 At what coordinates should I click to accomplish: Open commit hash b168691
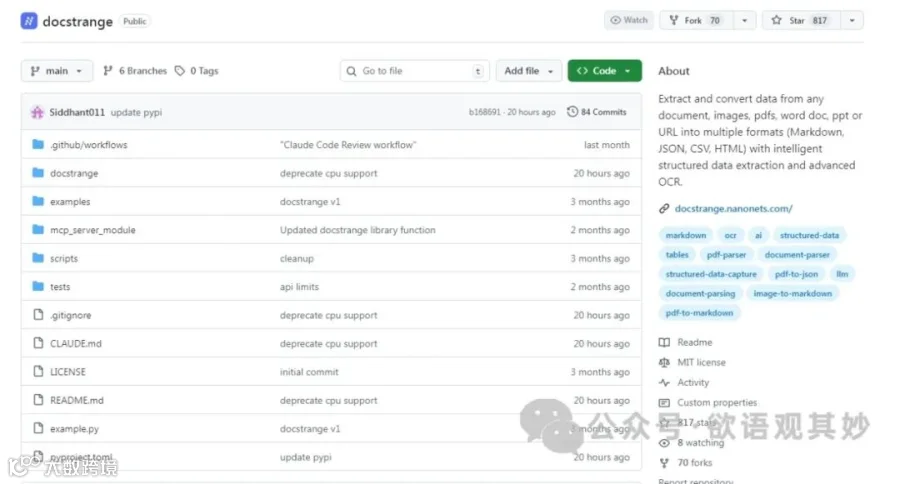click(484, 112)
